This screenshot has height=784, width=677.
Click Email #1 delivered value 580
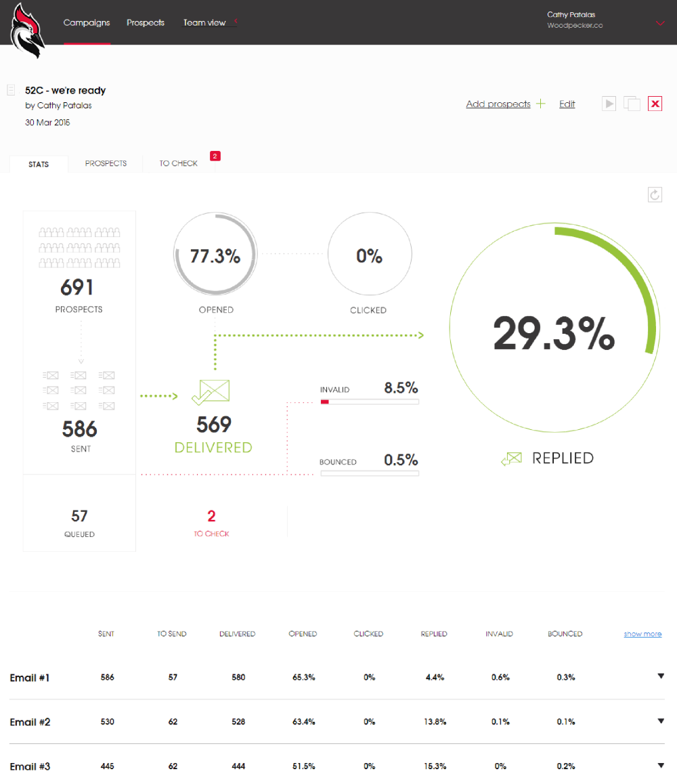pos(238,677)
